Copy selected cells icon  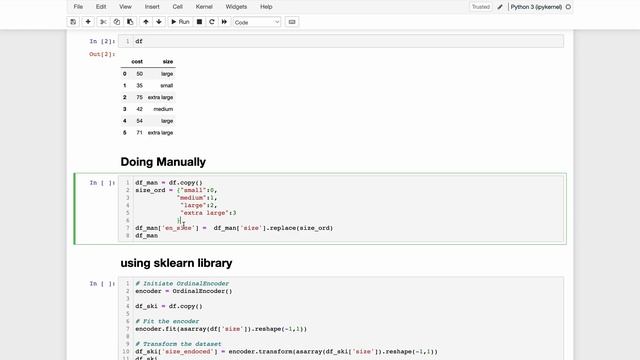click(x=117, y=22)
